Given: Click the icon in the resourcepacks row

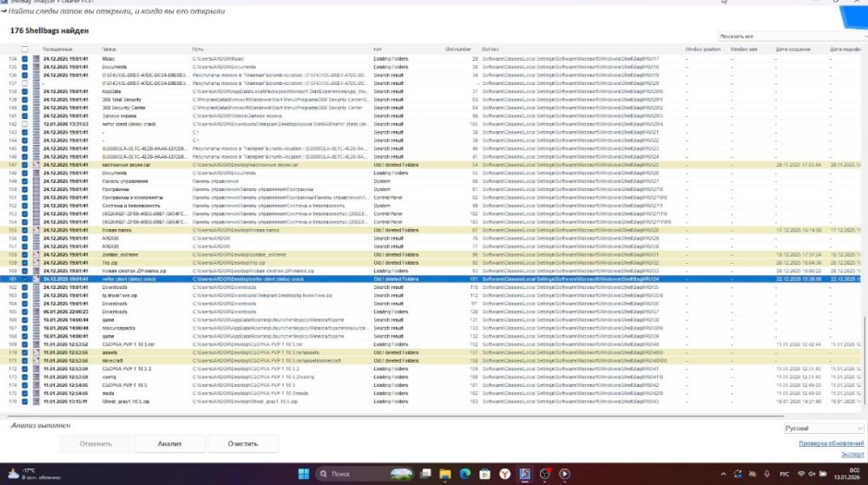Looking at the screenshot, I should 36,328.
